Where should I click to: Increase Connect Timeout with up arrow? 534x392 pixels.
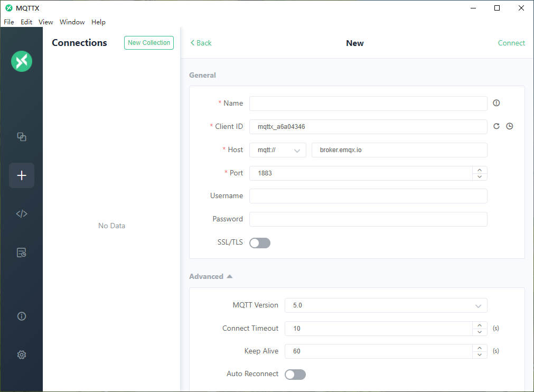coord(480,325)
